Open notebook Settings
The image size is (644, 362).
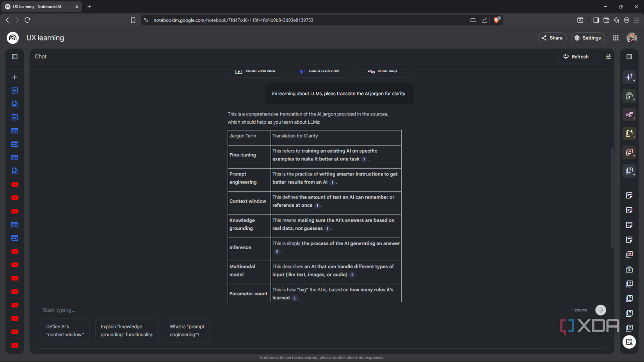pos(588,38)
